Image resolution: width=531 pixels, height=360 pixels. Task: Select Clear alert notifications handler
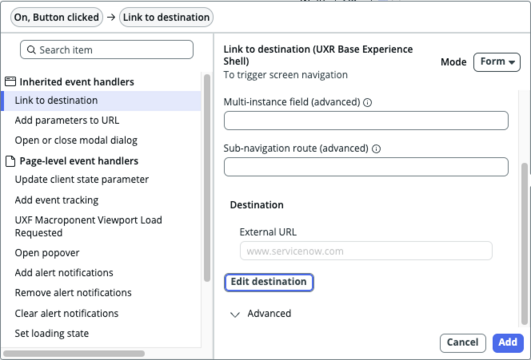[67, 313]
